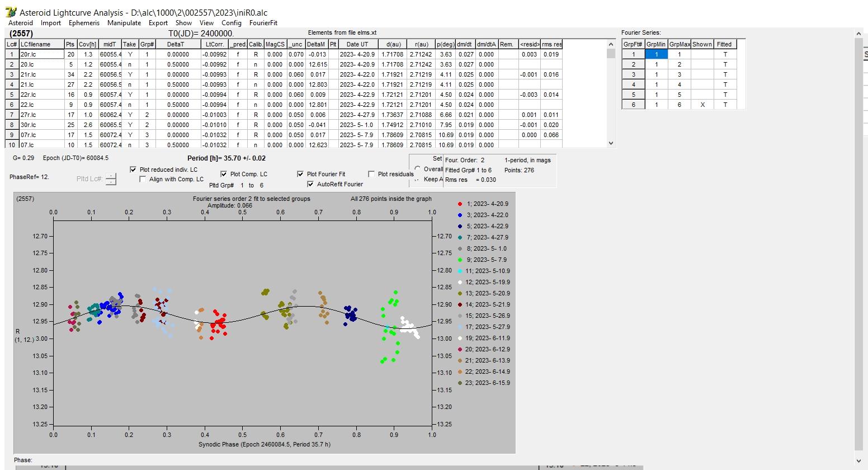Viewport: 868px width, 470px height.
Task: Enable Align with Comp. LC checkbox
Action: 143,179
